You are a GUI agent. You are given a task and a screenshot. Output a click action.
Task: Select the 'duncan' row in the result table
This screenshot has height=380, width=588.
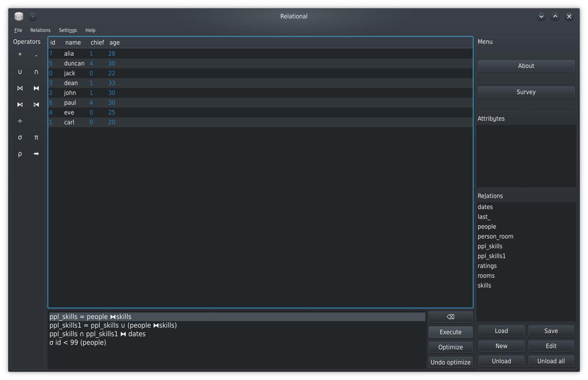pos(260,63)
